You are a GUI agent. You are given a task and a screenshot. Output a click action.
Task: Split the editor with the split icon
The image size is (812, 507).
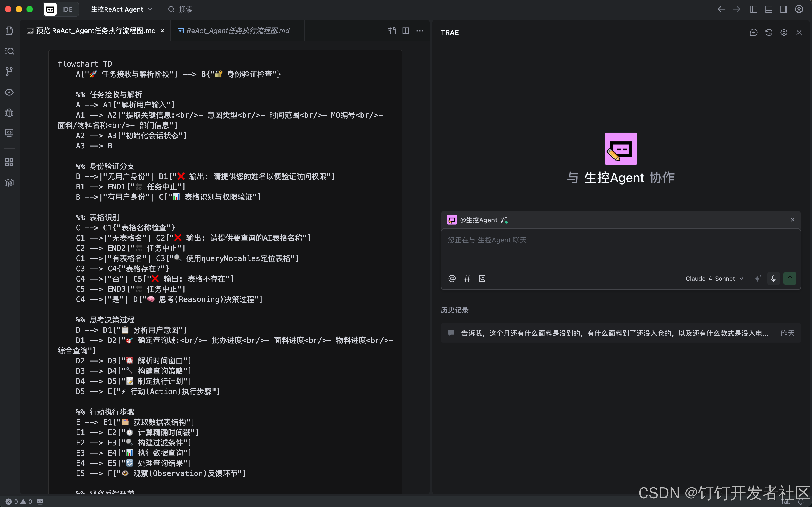[406, 30]
